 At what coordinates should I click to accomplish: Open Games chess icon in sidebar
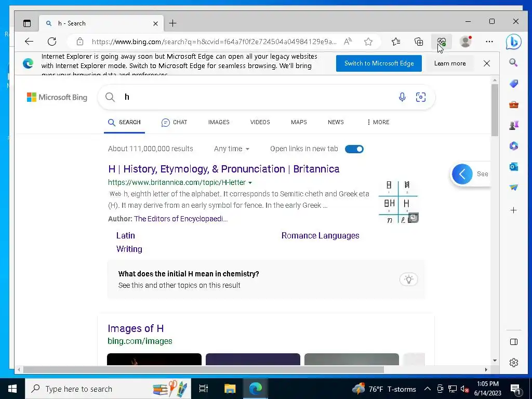514,125
